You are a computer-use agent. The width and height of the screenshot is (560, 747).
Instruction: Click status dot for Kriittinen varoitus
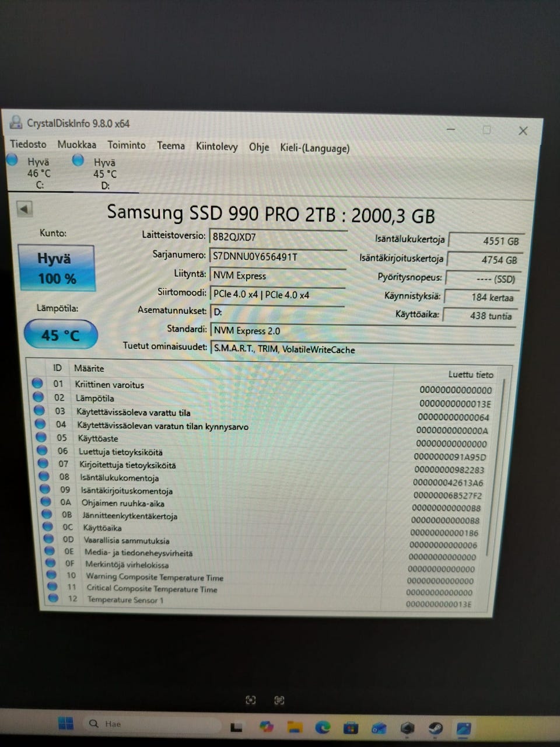point(37,383)
